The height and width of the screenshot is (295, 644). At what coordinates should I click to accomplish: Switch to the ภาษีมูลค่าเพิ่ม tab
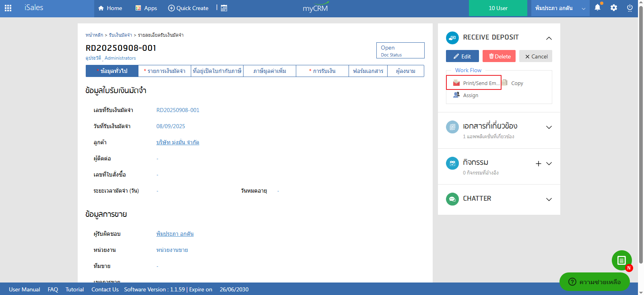[x=270, y=71]
